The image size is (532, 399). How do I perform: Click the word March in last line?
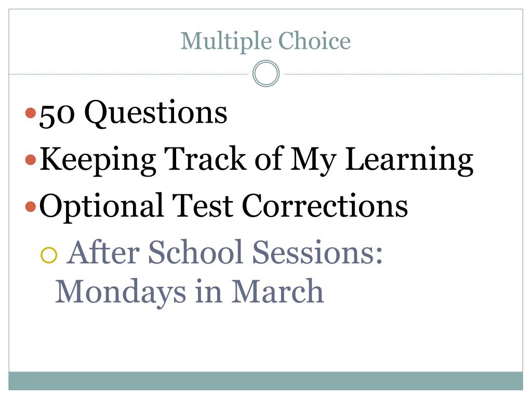[x=278, y=291]
